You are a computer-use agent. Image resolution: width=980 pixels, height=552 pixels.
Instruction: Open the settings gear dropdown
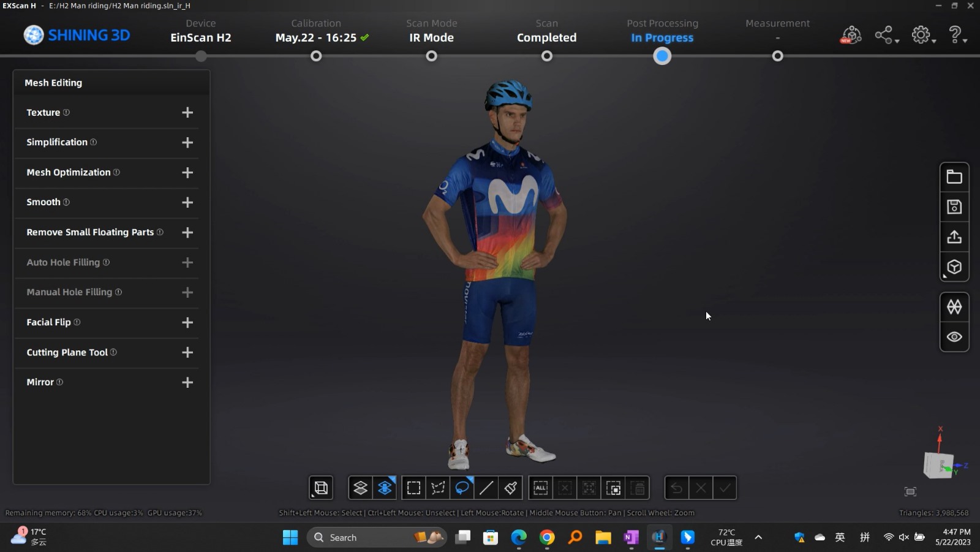[x=923, y=35]
